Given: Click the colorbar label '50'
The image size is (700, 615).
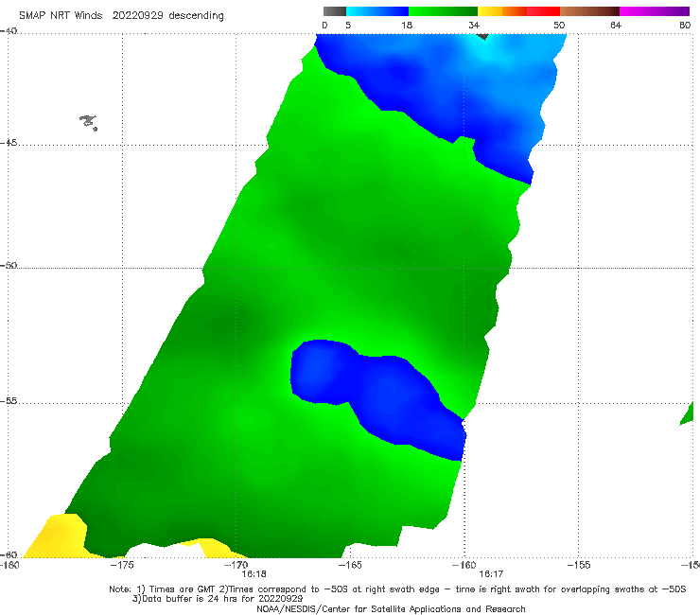Looking at the screenshot, I should pos(559,25).
